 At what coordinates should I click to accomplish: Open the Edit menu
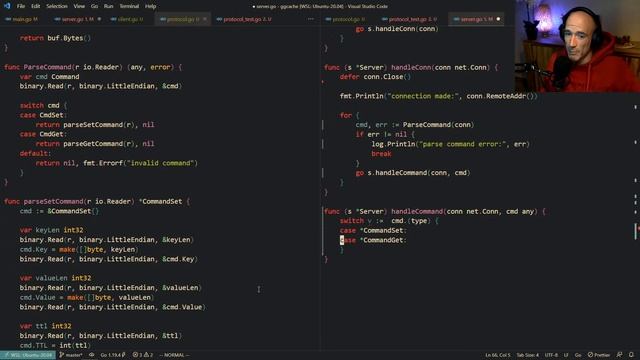pyautogui.click(x=36, y=6)
